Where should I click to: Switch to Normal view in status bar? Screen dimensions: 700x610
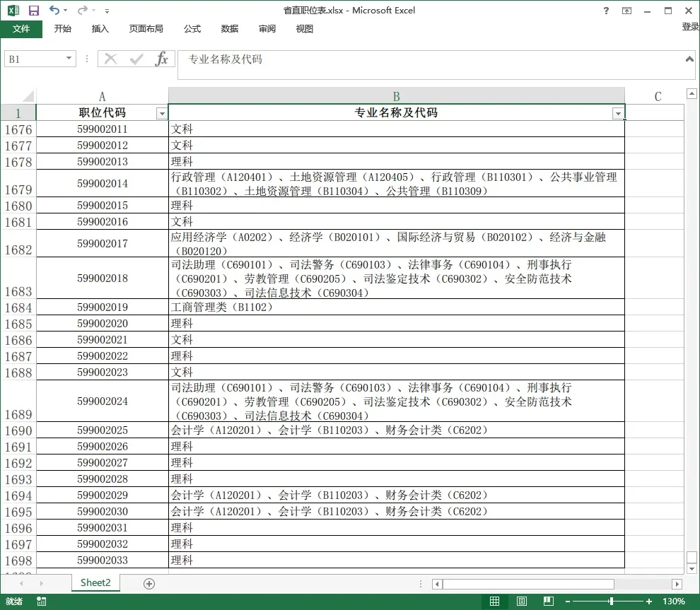tap(495, 602)
